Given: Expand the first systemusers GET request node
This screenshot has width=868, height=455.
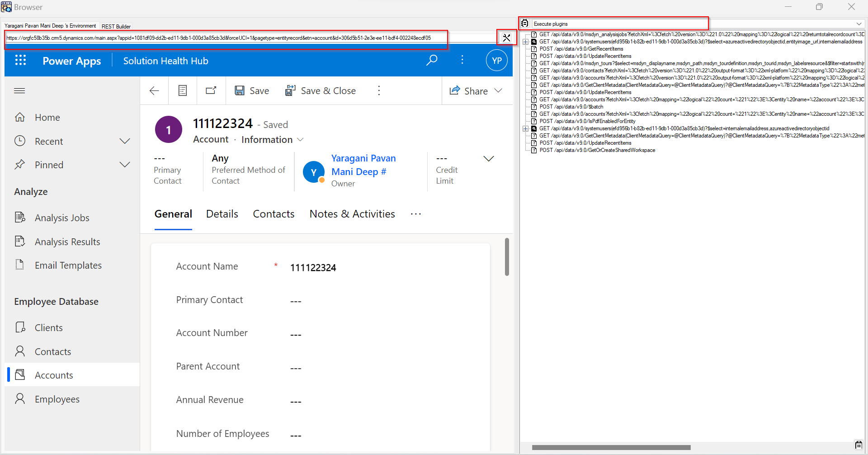Looking at the screenshot, I should tap(526, 42).
